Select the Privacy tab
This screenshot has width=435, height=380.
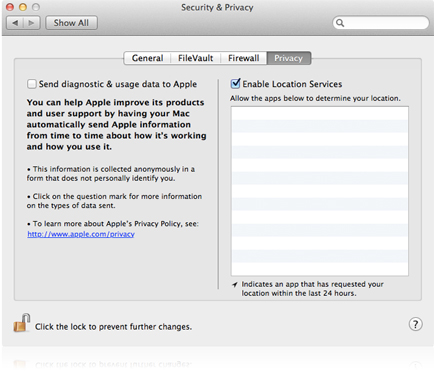tap(289, 58)
